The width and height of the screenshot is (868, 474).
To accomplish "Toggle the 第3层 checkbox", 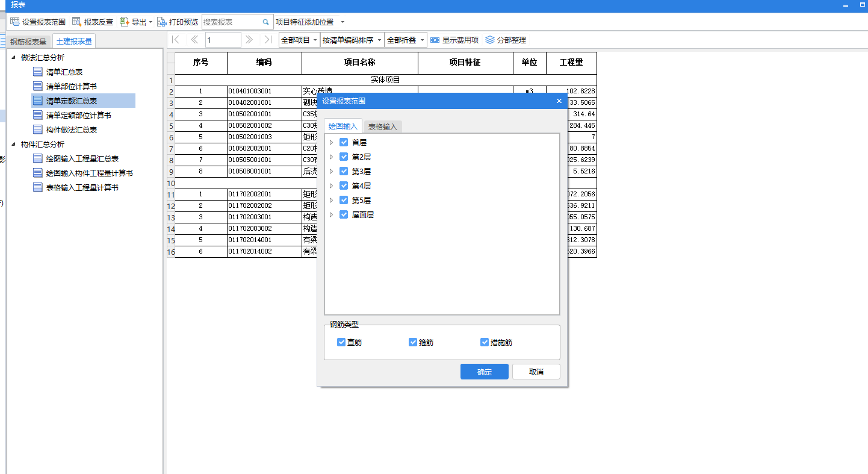I will [344, 171].
